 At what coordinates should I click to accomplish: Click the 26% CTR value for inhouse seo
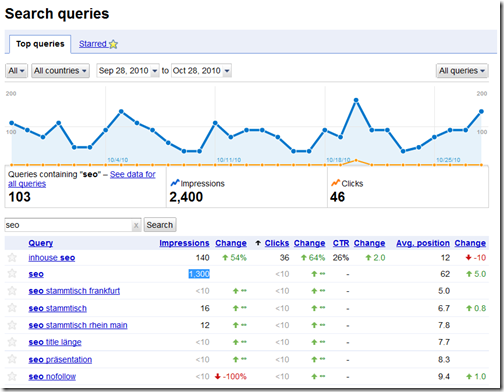341,258
